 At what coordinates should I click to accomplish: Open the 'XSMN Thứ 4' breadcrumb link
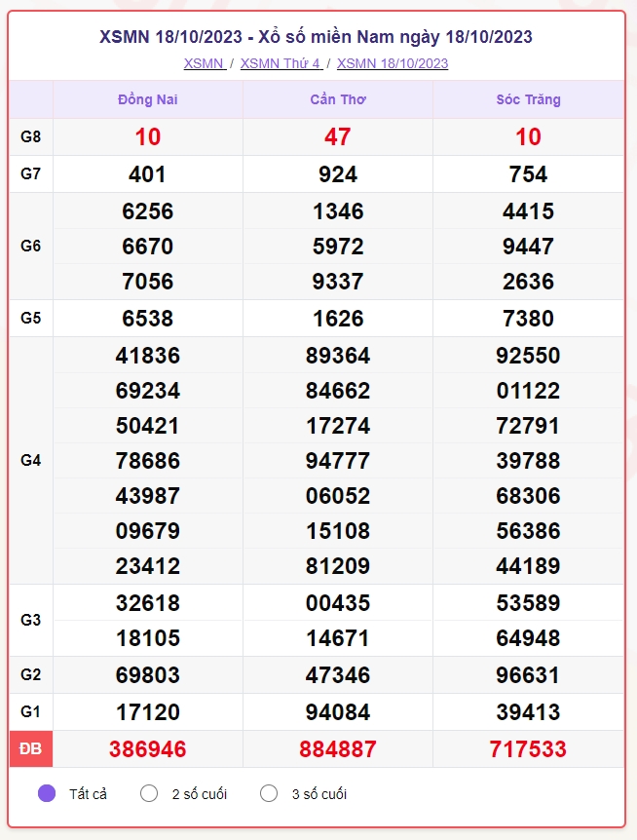(x=281, y=63)
